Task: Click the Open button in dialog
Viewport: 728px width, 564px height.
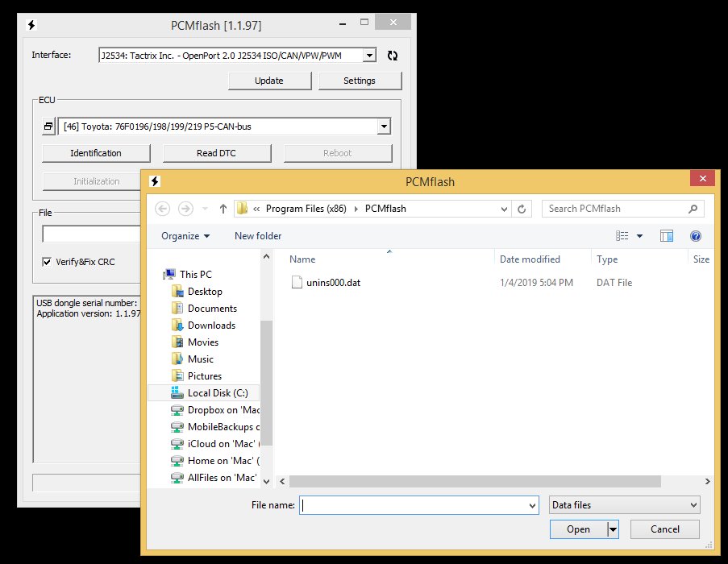Action: 579,529
